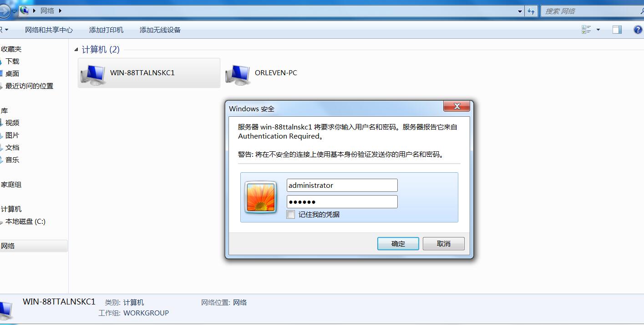Click the administrator username field

point(342,185)
